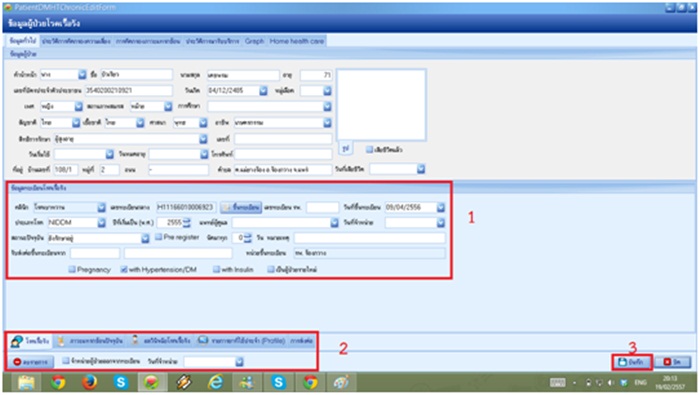Open the birth date 04/12/2495 dropdown
The height and width of the screenshot is (395, 700).
[263, 91]
